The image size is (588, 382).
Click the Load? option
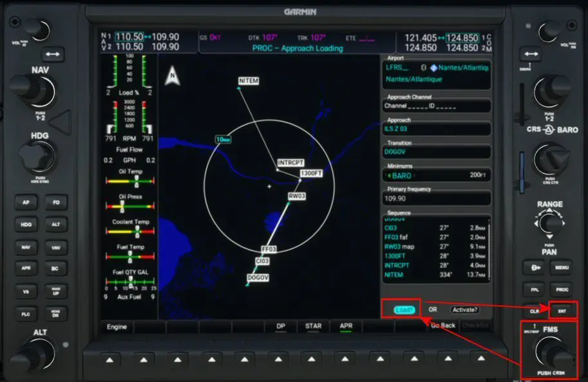point(404,310)
